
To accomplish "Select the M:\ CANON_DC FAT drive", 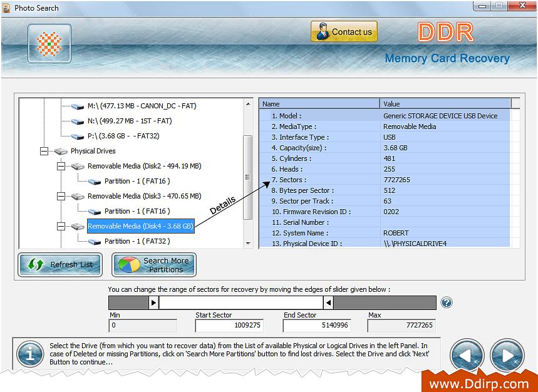I will pyautogui.click(x=142, y=106).
